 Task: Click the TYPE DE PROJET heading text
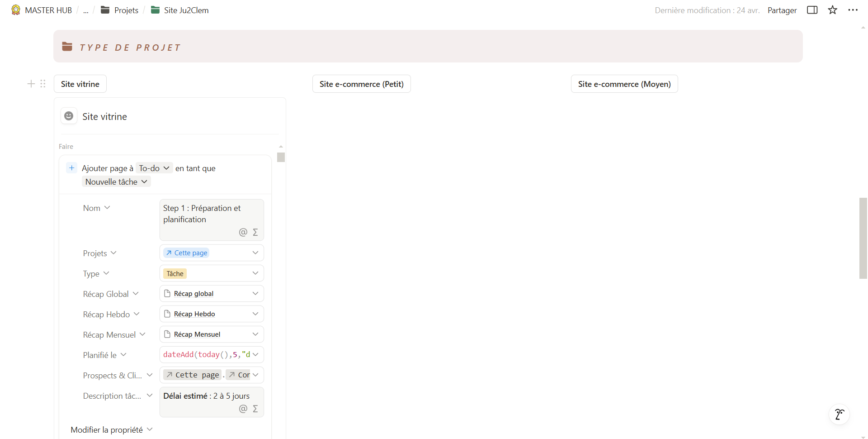point(130,48)
